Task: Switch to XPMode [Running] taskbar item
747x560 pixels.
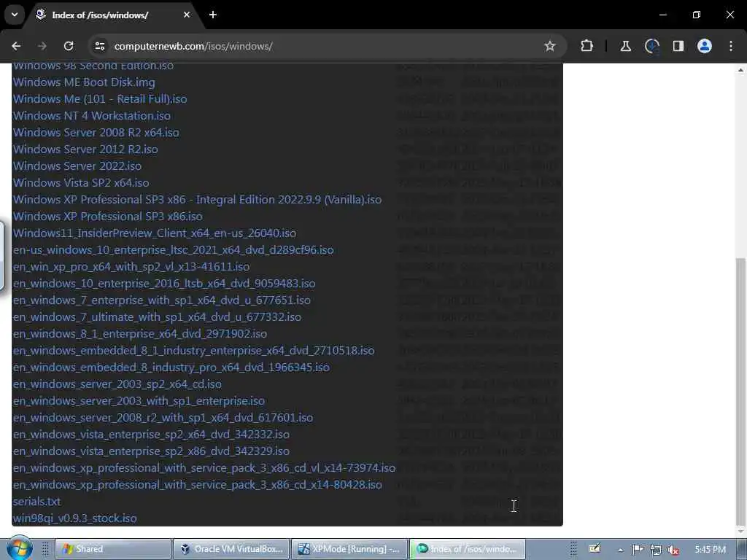Action: coord(349,549)
